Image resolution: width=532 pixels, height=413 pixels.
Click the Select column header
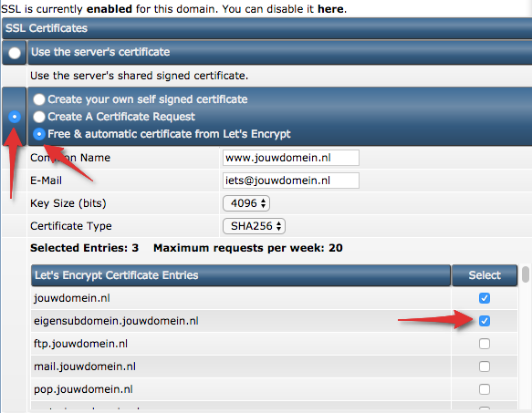click(x=485, y=275)
